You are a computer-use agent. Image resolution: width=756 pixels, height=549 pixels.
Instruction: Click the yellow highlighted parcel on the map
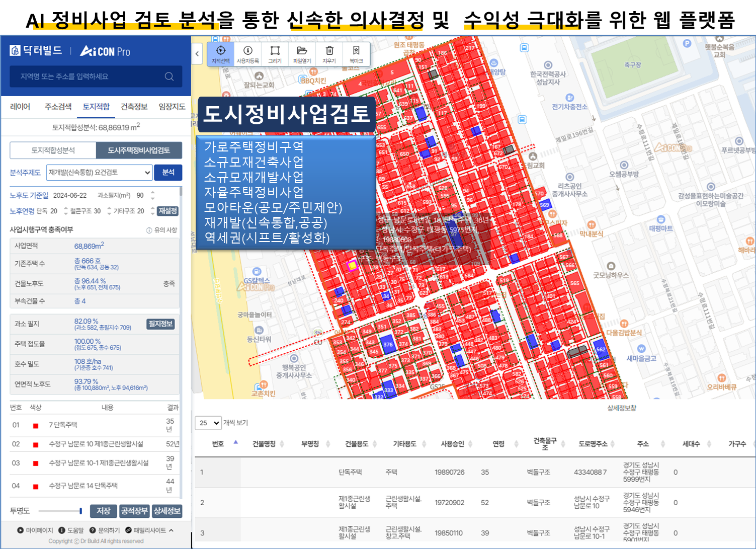(353, 265)
